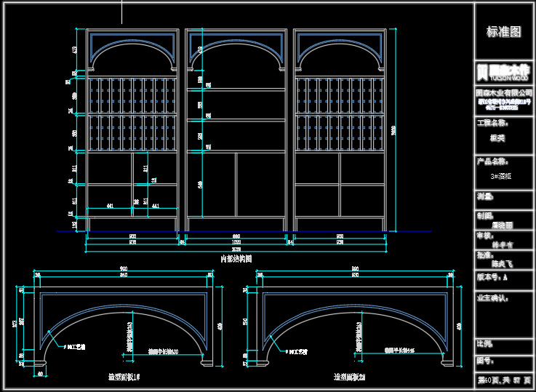Click the 版本号: A text
Screen dimensions: 536x392
pos(492,277)
